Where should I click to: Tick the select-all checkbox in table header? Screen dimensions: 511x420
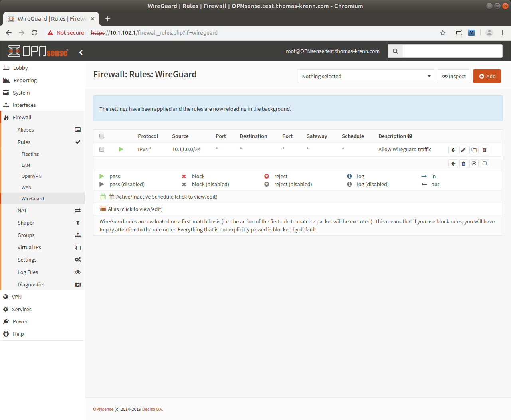point(102,136)
